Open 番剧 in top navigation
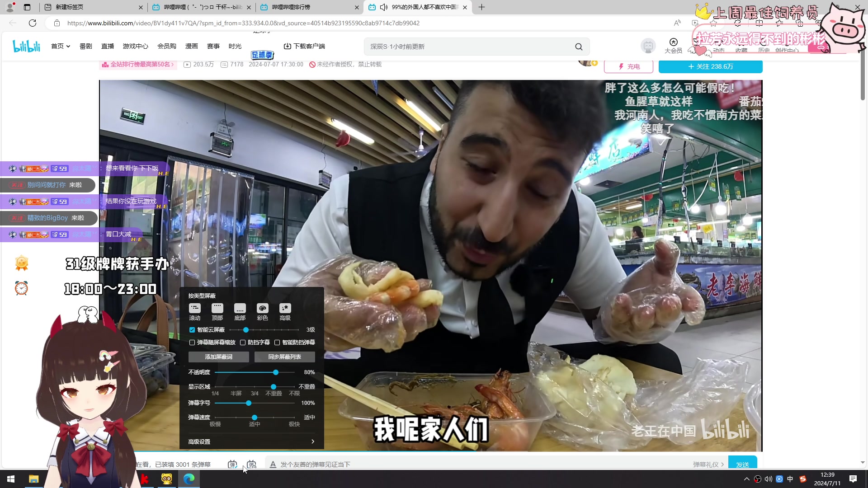Screen dimensions: 868x488 86,46
